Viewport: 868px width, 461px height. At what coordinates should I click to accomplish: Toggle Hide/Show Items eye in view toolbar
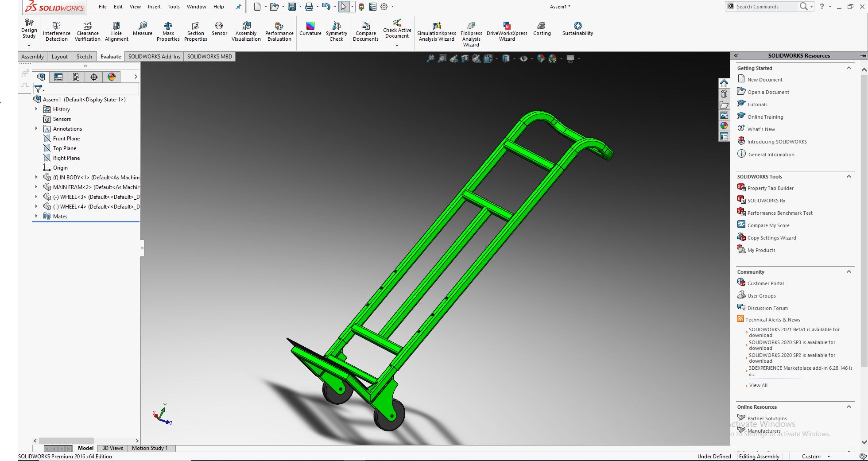click(524, 58)
